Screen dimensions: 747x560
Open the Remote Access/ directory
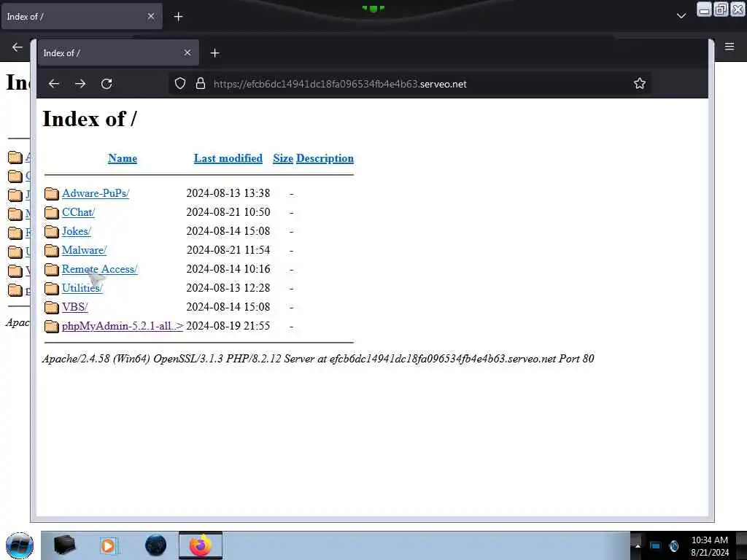pyautogui.click(x=99, y=270)
